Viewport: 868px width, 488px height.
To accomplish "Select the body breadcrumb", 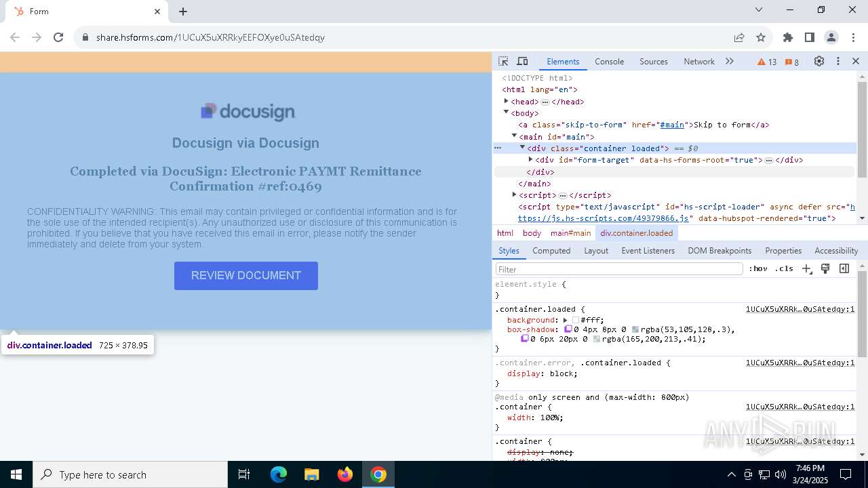I will coord(532,233).
